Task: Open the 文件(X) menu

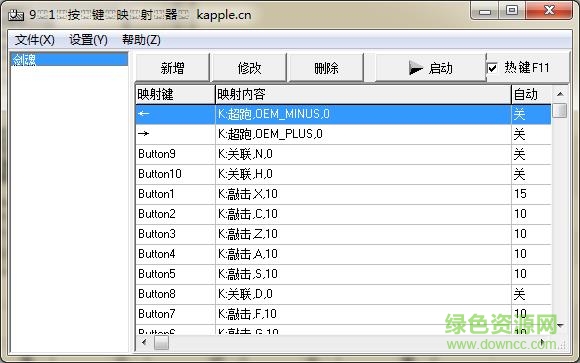Action: point(34,40)
